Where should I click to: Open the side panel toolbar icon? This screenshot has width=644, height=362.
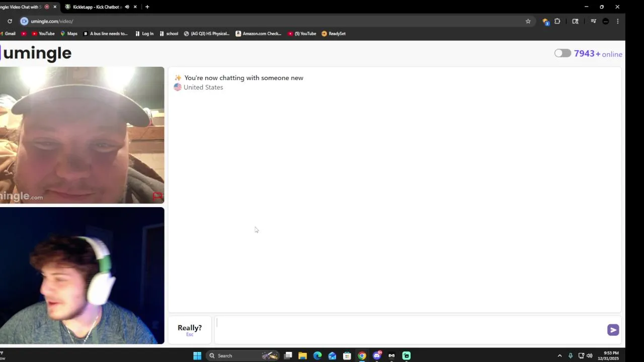[575, 21]
